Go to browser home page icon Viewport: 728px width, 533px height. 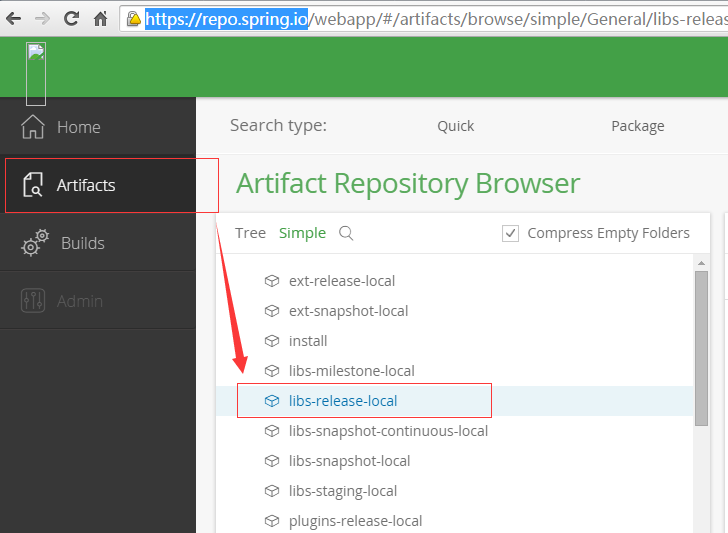[100, 19]
